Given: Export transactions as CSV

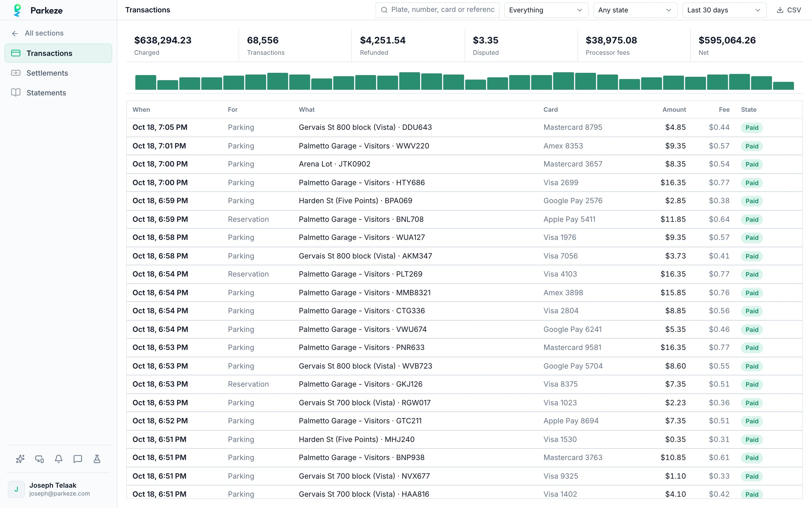Looking at the screenshot, I should pos(789,10).
